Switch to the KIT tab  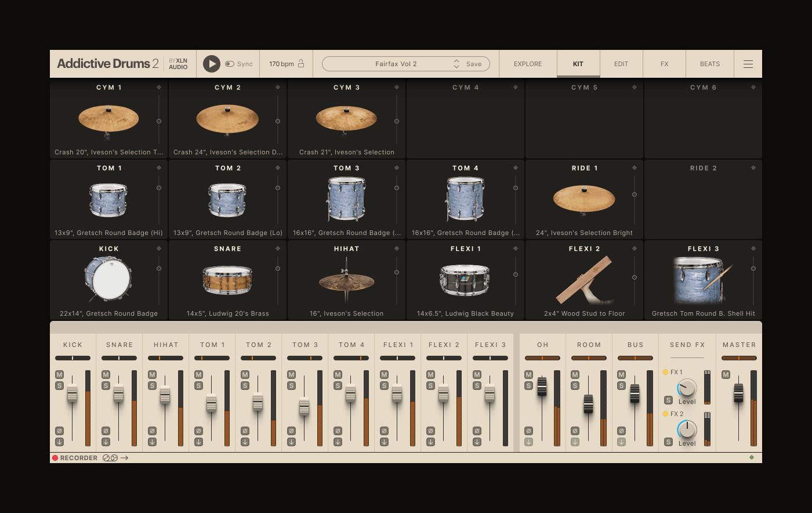point(578,64)
